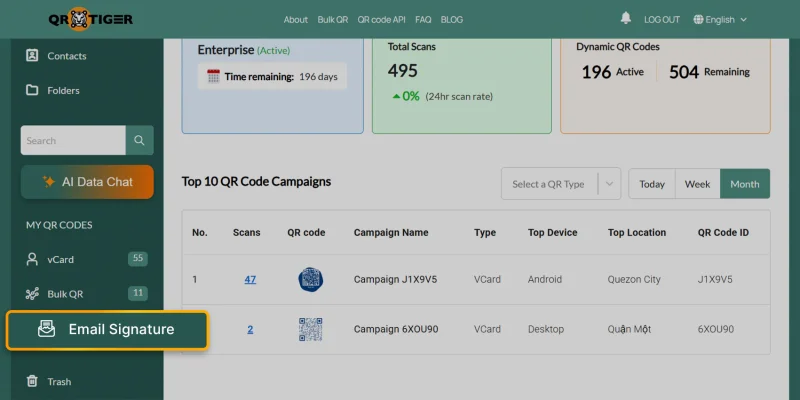800x400 pixels.
Task: Click the MY QR CODES heading
Action: click(x=59, y=225)
